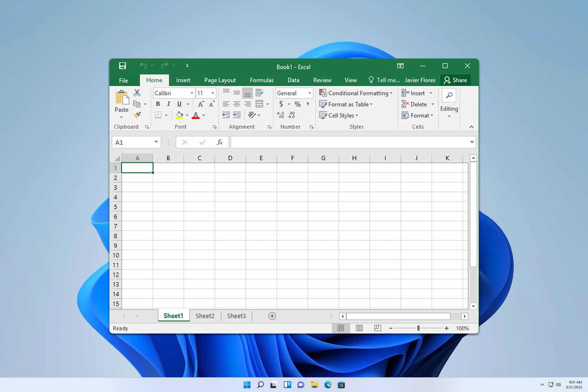588x392 pixels.
Task: Select the Format Painter brush
Action: click(x=137, y=115)
